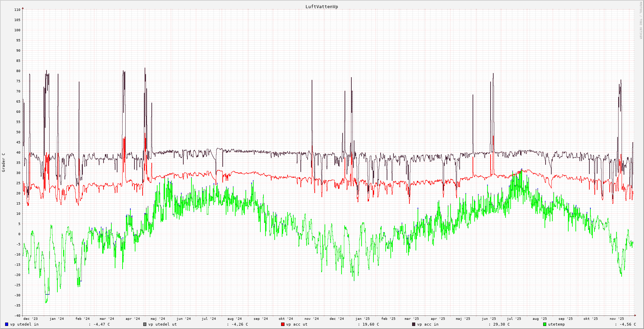Click the 'jul '24' x-axis label
Viewport: 644px width, 329px height.
209,319
